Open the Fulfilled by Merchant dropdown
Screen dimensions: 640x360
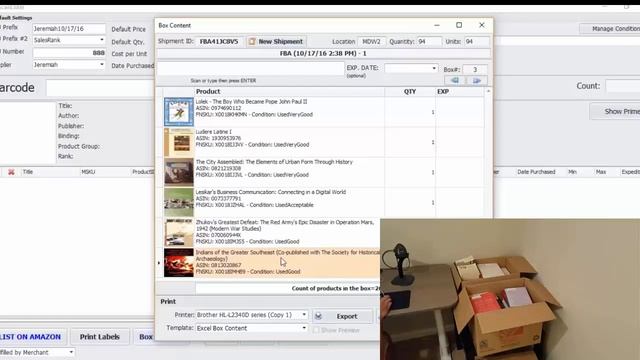tap(71, 352)
